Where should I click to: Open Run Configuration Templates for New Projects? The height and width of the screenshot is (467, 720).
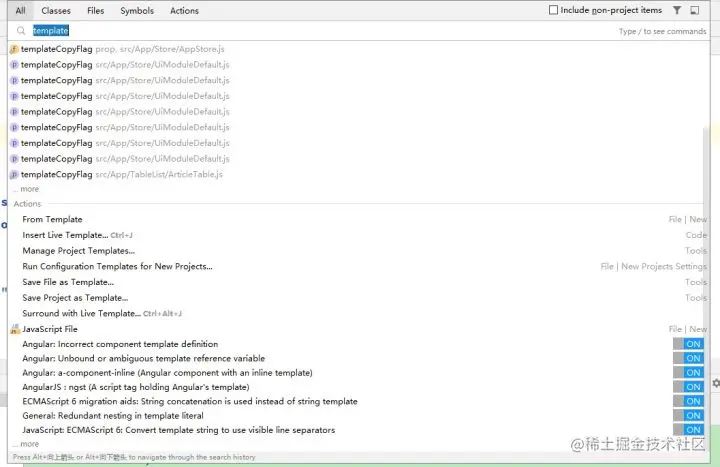point(358,266)
